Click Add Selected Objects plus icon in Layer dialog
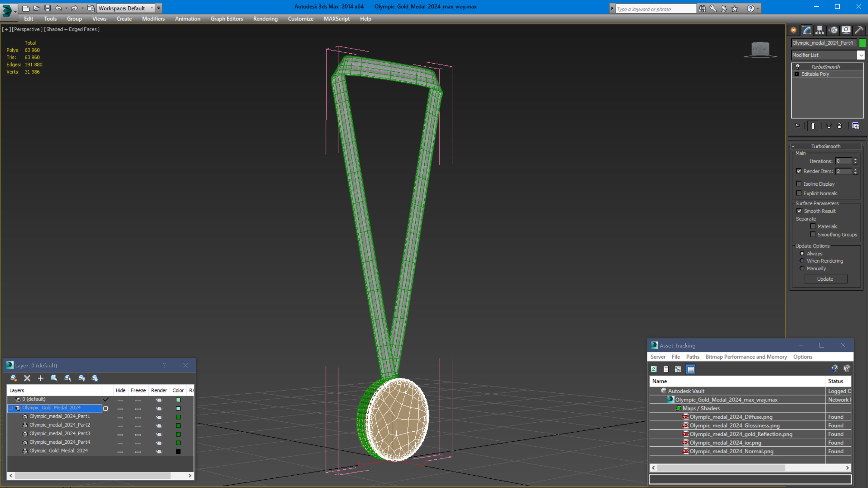 (40, 378)
